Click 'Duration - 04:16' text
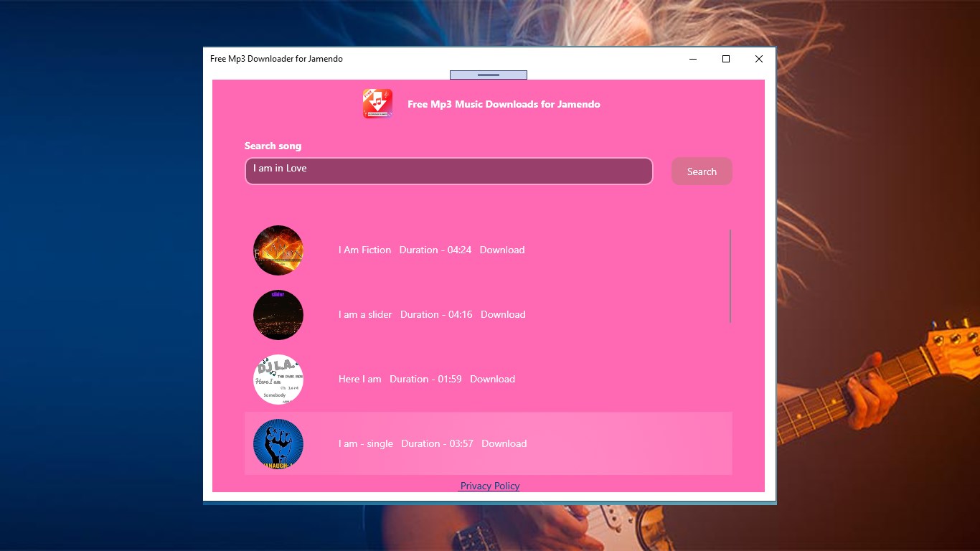This screenshot has height=551, width=980. tap(436, 314)
